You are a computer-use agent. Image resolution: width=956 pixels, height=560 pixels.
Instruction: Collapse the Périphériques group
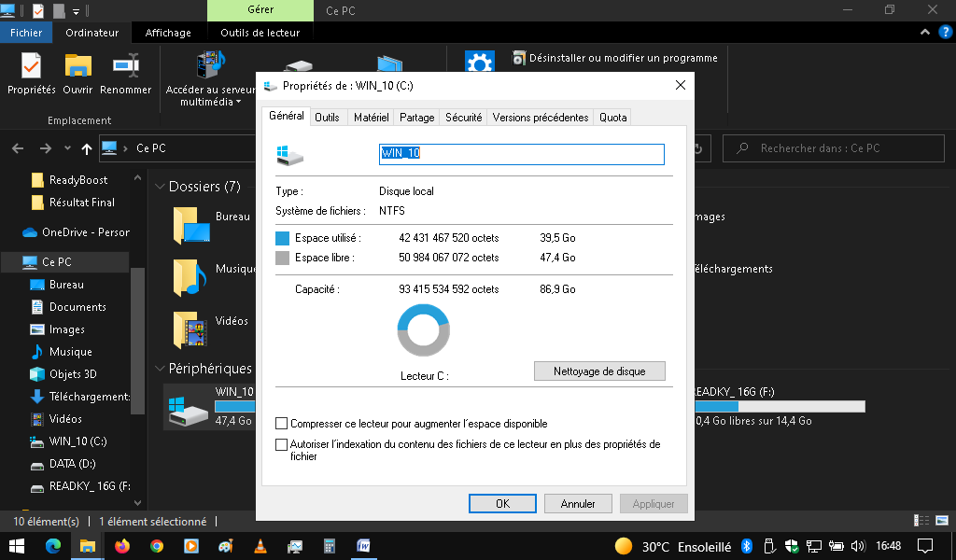pos(161,369)
